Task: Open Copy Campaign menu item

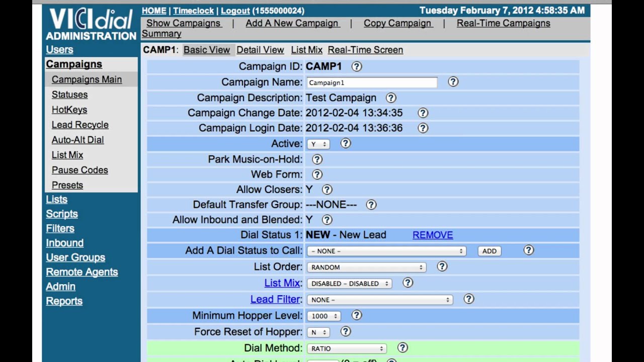Action: (x=397, y=23)
